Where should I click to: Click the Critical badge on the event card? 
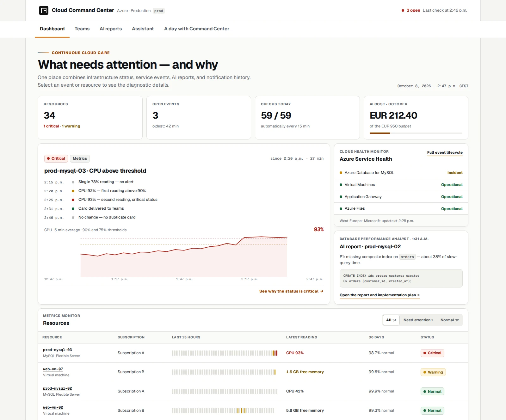click(x=56, y=158)
